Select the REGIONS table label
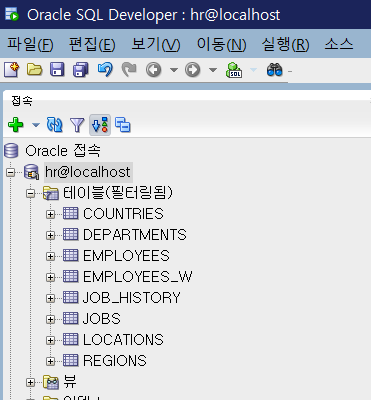Screen dimensions: 371x400 pos(115,361)
